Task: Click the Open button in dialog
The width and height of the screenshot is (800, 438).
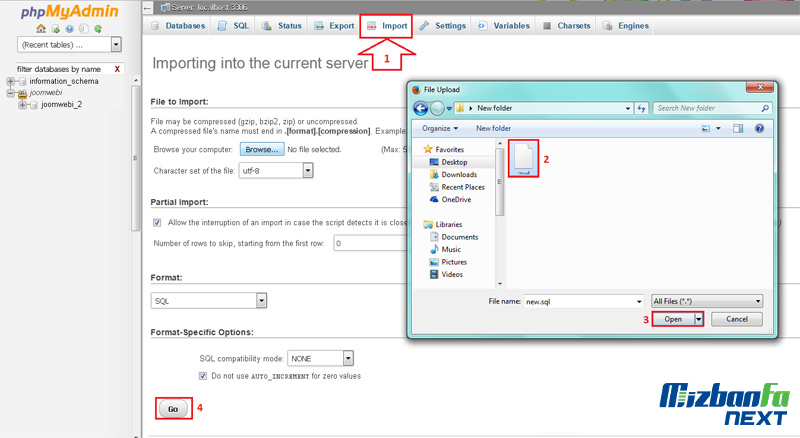Action: [x=673, y=319]
